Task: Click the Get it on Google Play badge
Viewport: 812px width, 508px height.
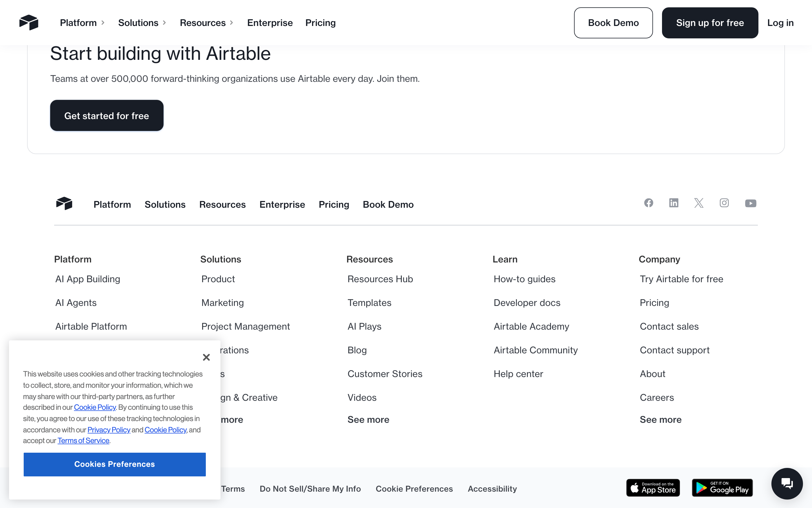Action: point(722,488)
